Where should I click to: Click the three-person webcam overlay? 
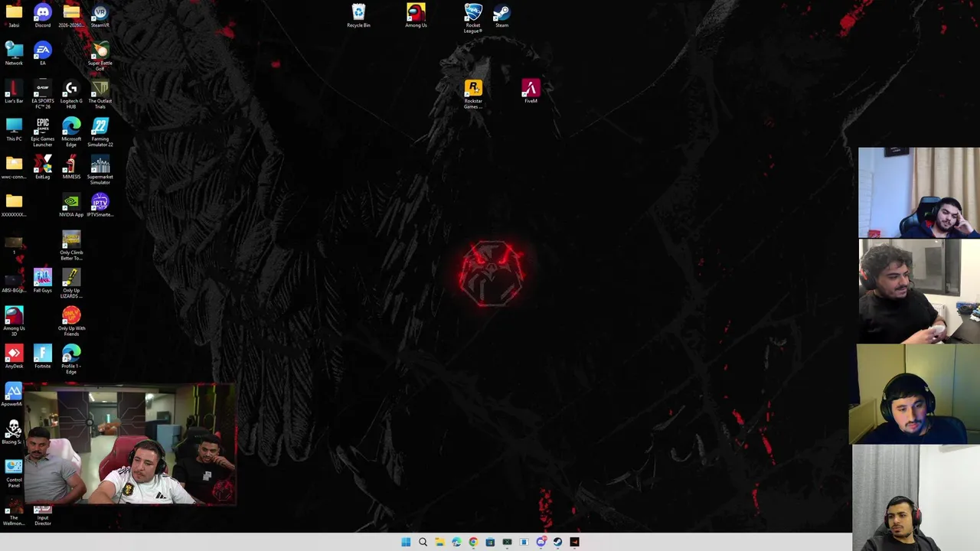129,445
